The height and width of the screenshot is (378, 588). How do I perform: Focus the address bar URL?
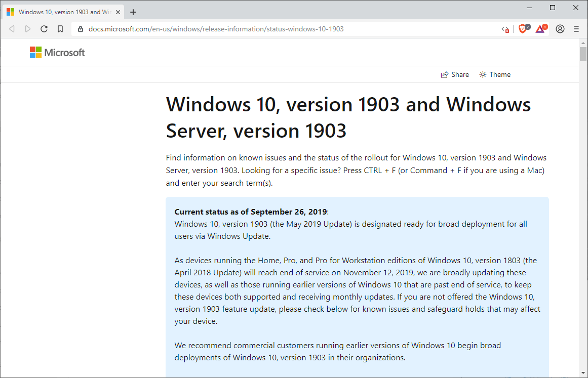[216, 29]
